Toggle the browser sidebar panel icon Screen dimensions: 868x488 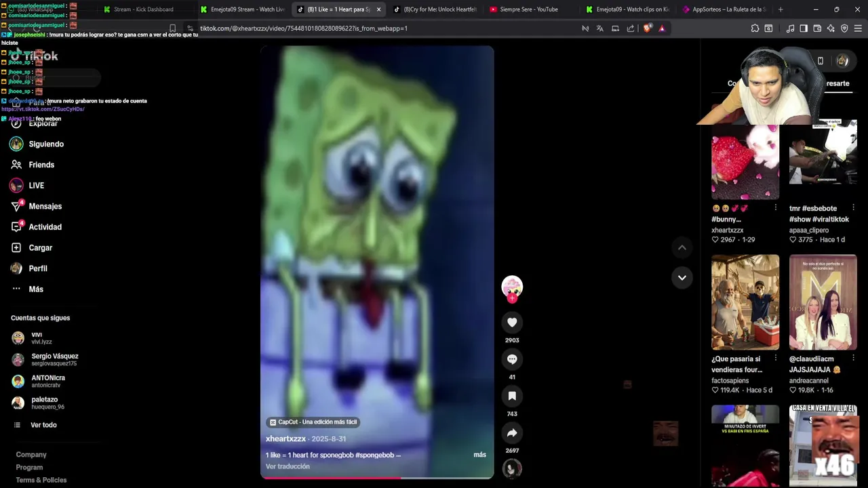[804, 28]
